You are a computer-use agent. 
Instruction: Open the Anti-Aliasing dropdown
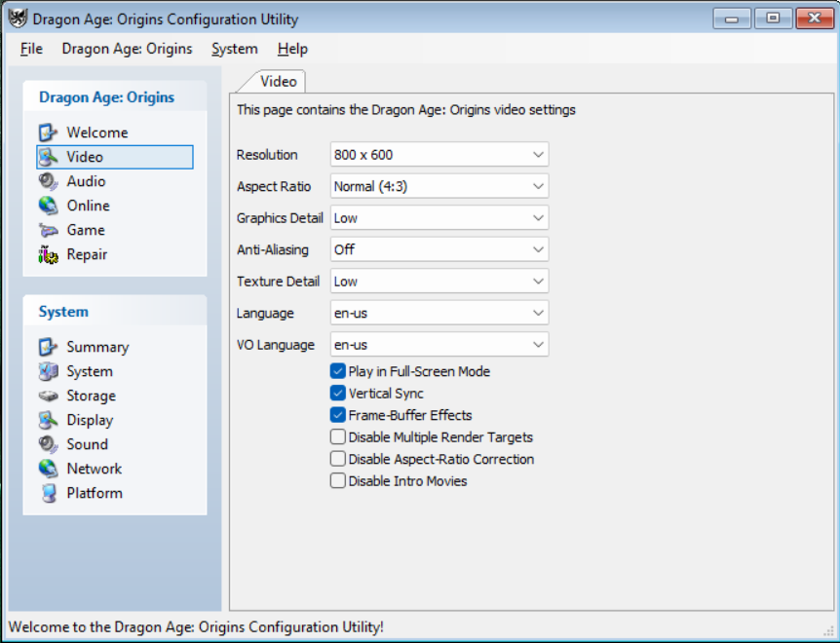click(x=439, y=249)
